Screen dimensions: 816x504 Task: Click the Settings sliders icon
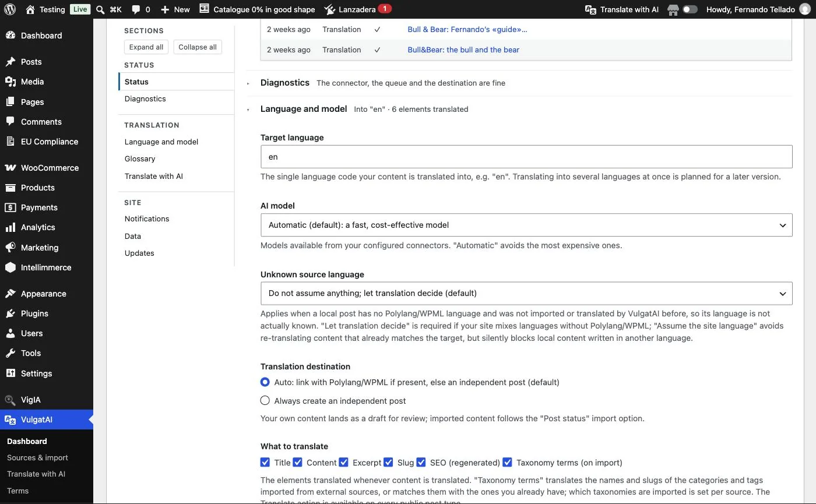coord(10,373)
